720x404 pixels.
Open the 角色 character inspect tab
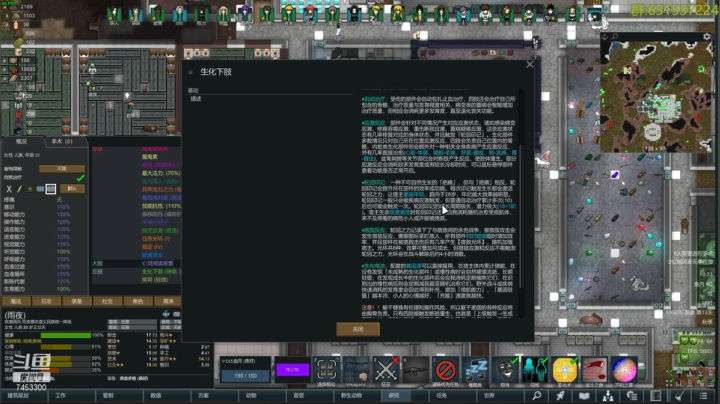point(137,301)
